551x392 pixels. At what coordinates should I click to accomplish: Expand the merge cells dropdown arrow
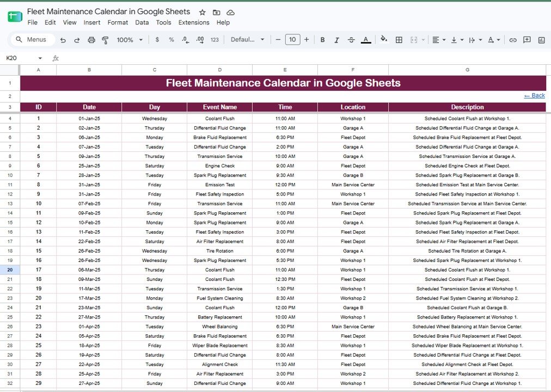coord(423,40)
